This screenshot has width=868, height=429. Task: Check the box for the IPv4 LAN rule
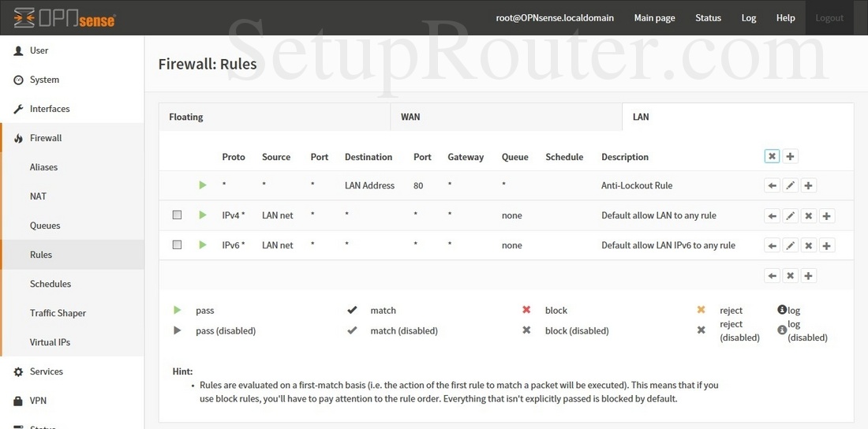click(x=177, y=214)
